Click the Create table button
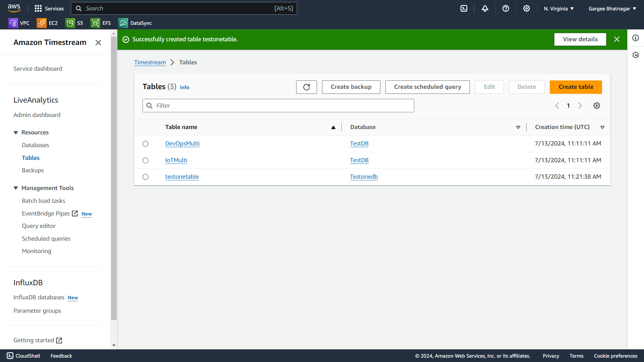 tap(576, 87)
